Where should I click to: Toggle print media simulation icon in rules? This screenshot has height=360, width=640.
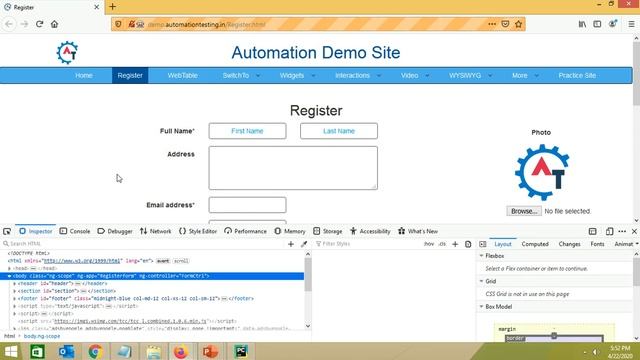tap(468, 244)
